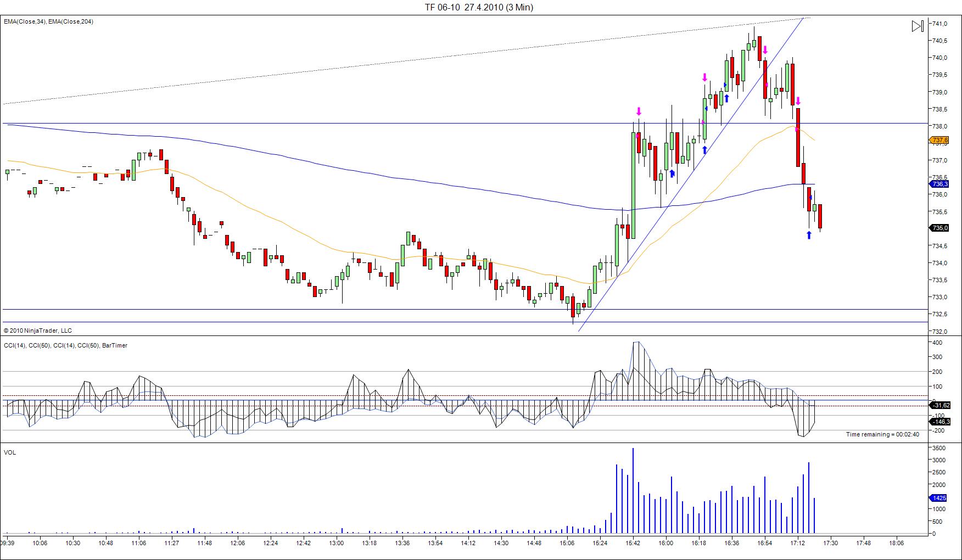Click the black 735,0 last price marker
The width and height of the screenshot is (962, 560).
tap(940, 228)
